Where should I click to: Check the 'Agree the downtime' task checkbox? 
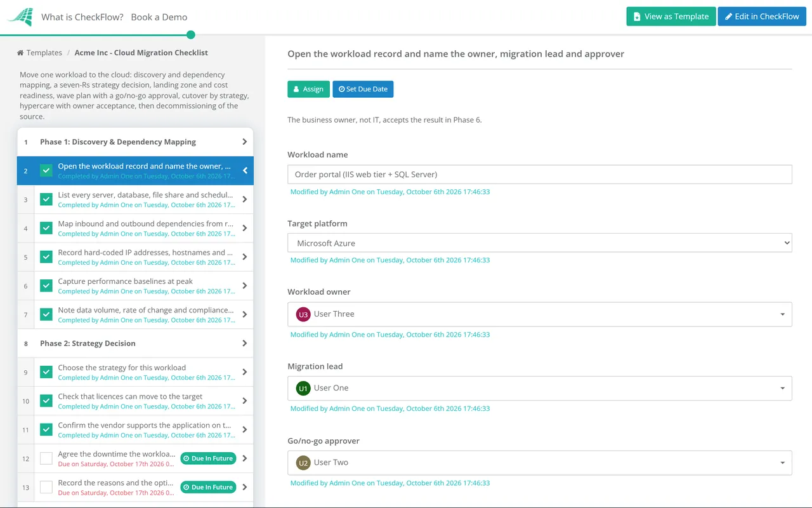(x=46, y=458)
